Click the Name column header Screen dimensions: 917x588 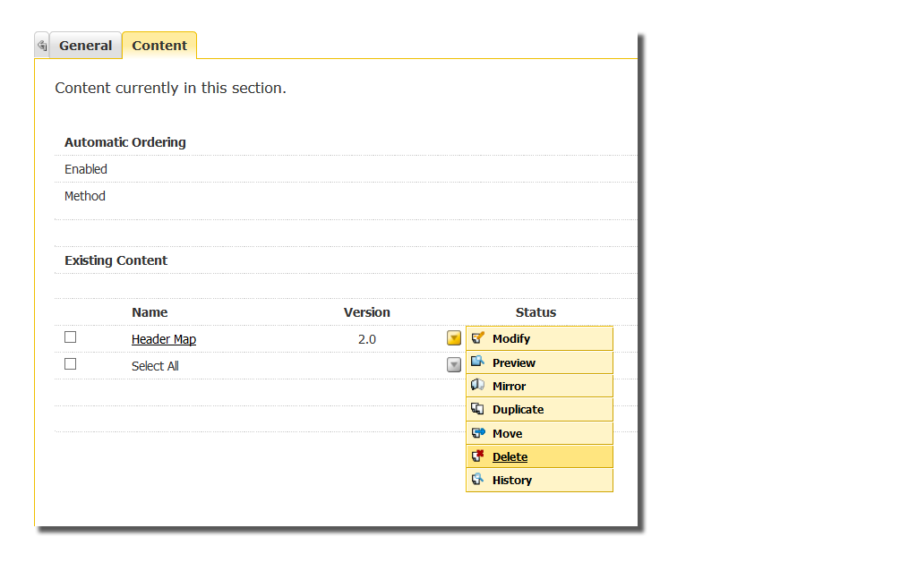(x=150, y=312)
